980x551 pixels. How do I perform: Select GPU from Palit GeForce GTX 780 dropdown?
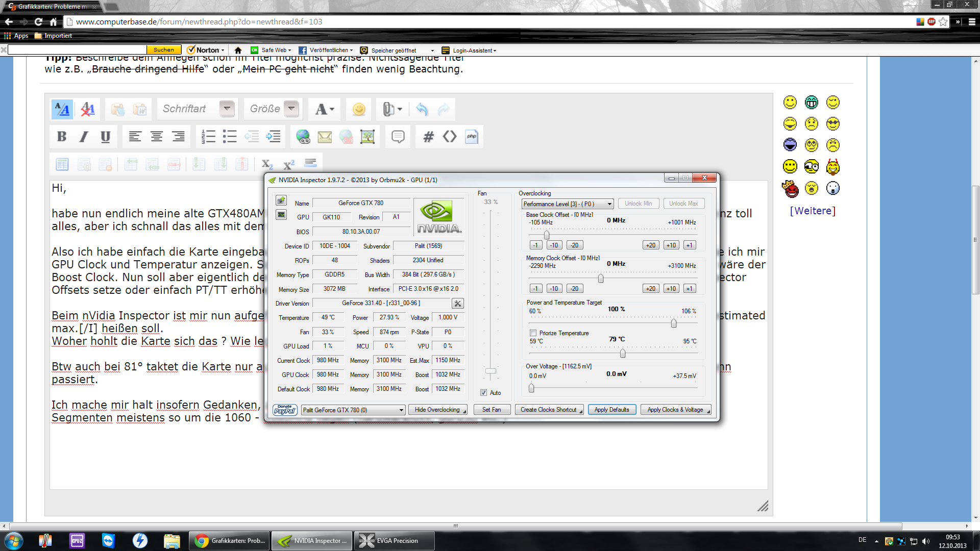point(353,410)
